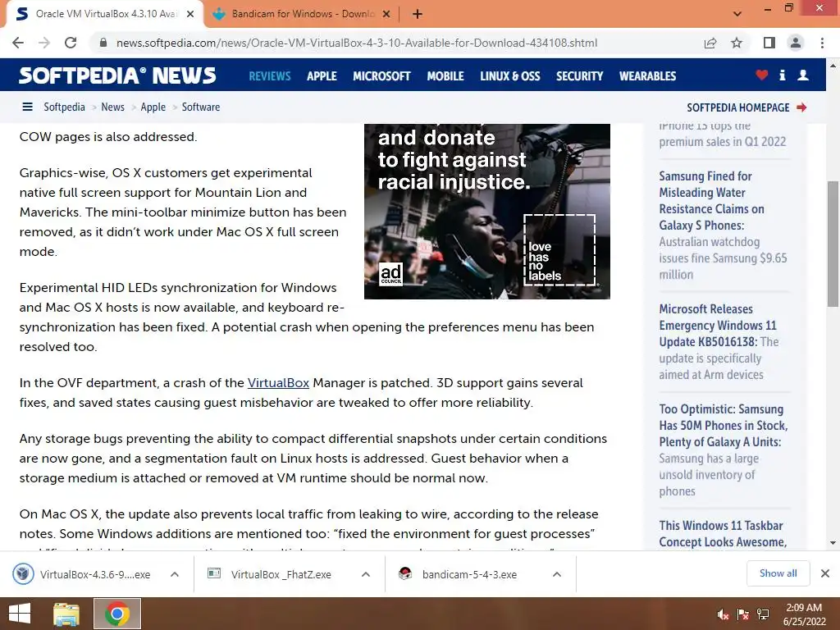Click Show all downloads button

[x=778, y=573]
